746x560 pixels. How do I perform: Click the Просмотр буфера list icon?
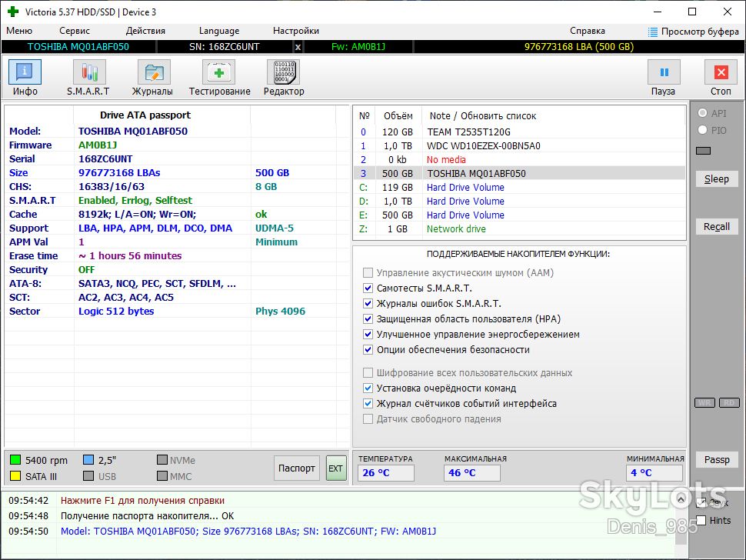click(x=653, y=32)
